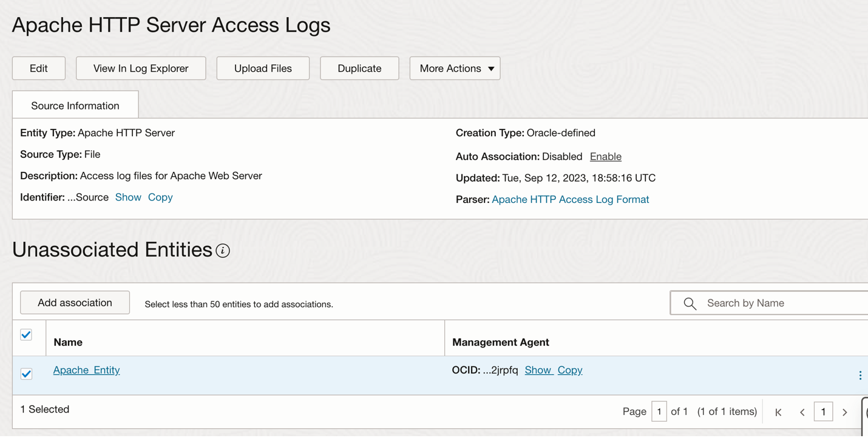Viewport: 868px width, 438px height.
Task: Click the Upload Files button
Action: 262,68
